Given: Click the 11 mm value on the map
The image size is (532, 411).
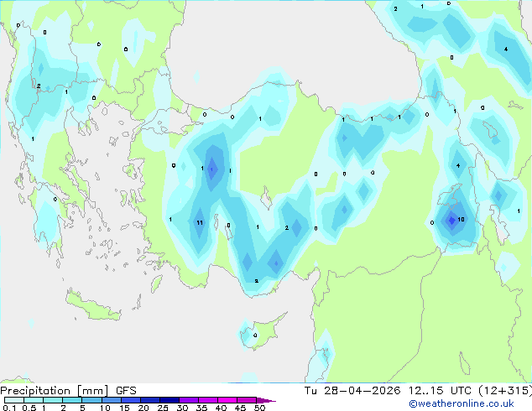Looking at the screenshot, I should tap(200, 223).
